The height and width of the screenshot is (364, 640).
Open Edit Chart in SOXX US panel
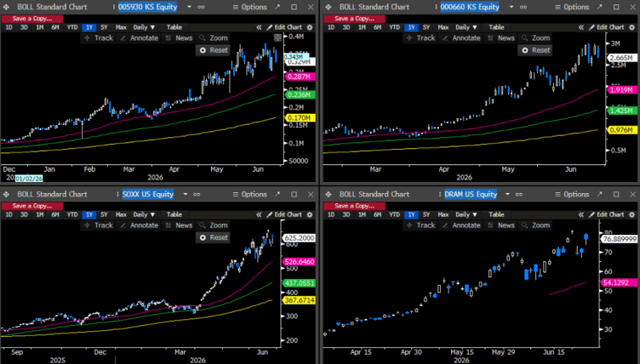(x=285, y=214)
